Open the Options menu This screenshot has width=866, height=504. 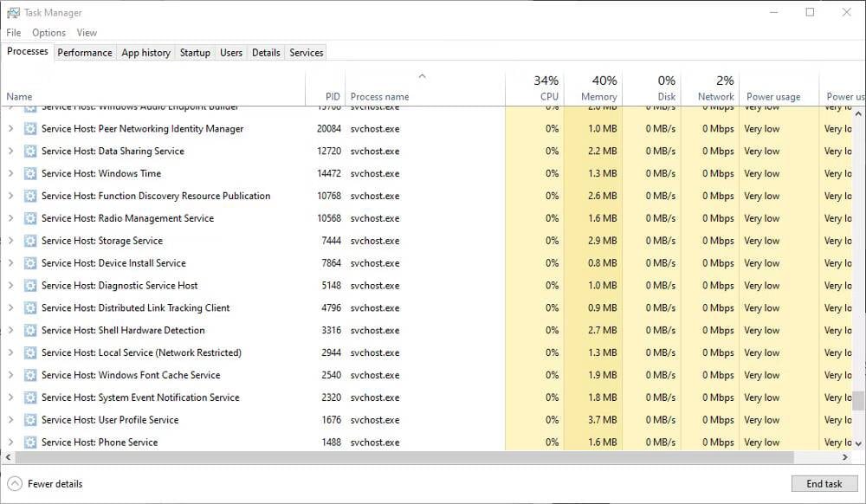[x=48, y=32]
